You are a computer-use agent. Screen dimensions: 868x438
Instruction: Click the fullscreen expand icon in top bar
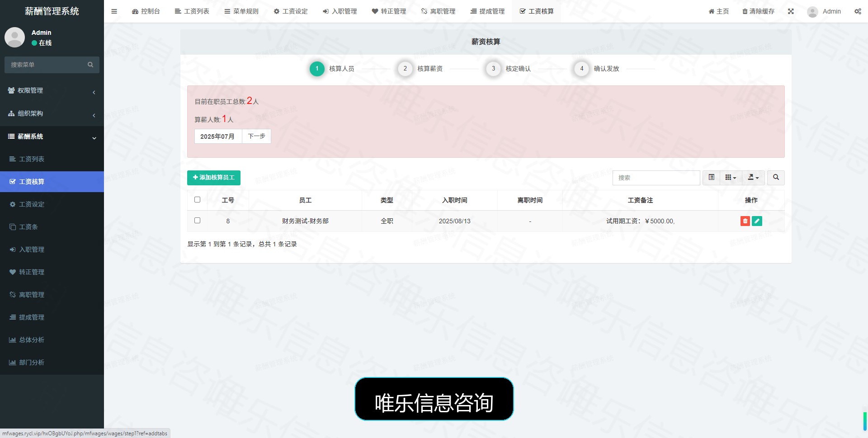(791, 11)
